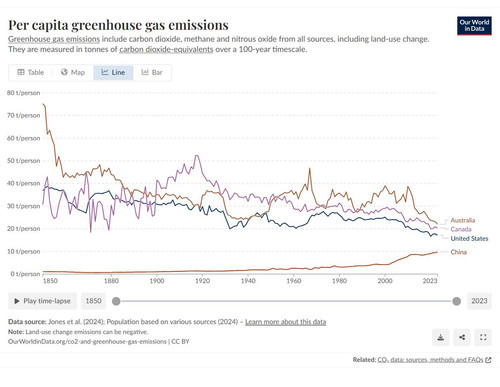Click the carbon dioxide-equivalents underlined term
Screen dimensions: 500x387
166,49
